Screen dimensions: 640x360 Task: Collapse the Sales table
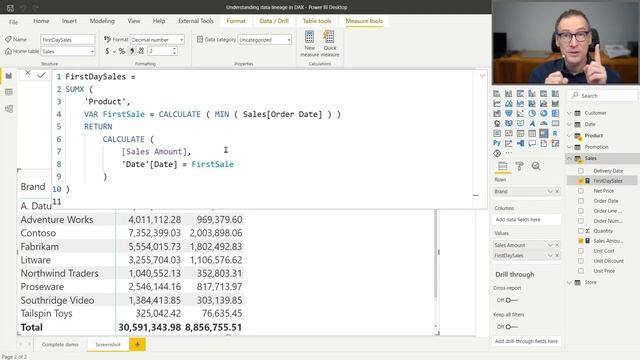coord(570,158)
